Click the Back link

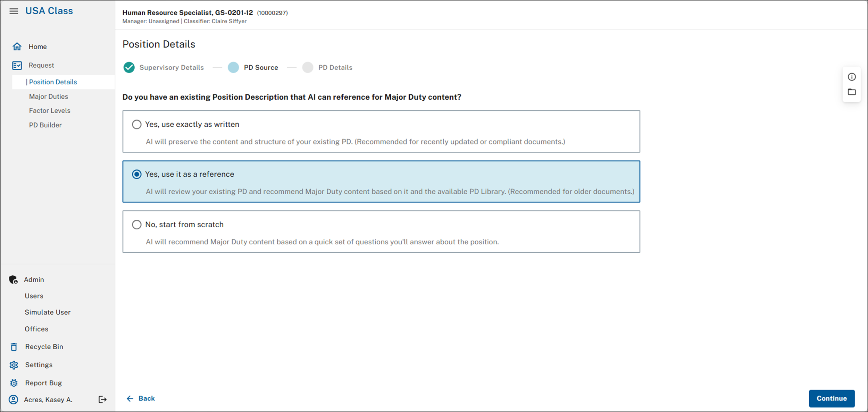pos(147,398)
